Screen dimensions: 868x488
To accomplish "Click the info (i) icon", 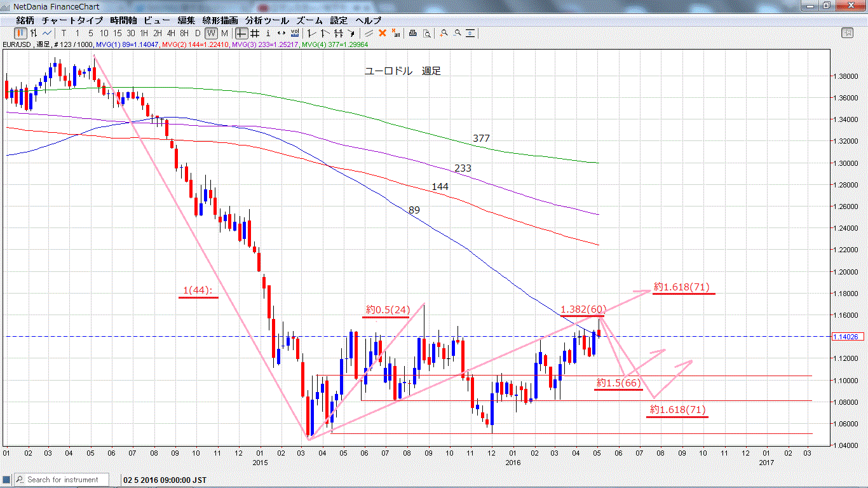I will click(x=268, y=32).
